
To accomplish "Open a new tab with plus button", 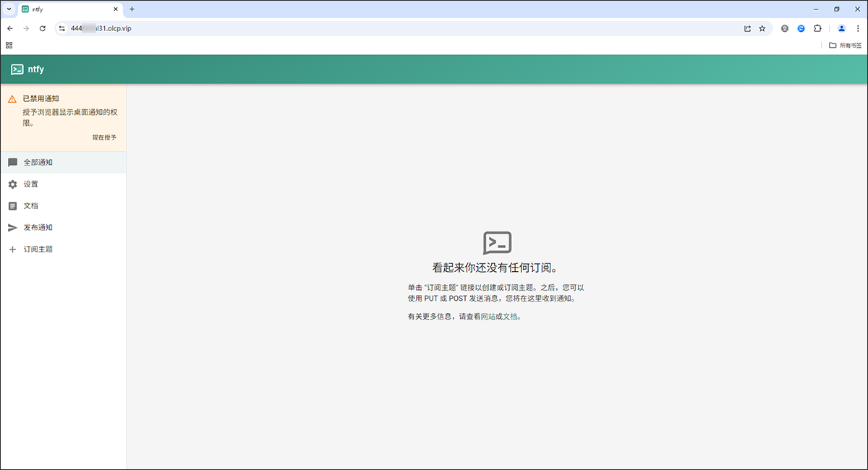I will click(132, 9).
